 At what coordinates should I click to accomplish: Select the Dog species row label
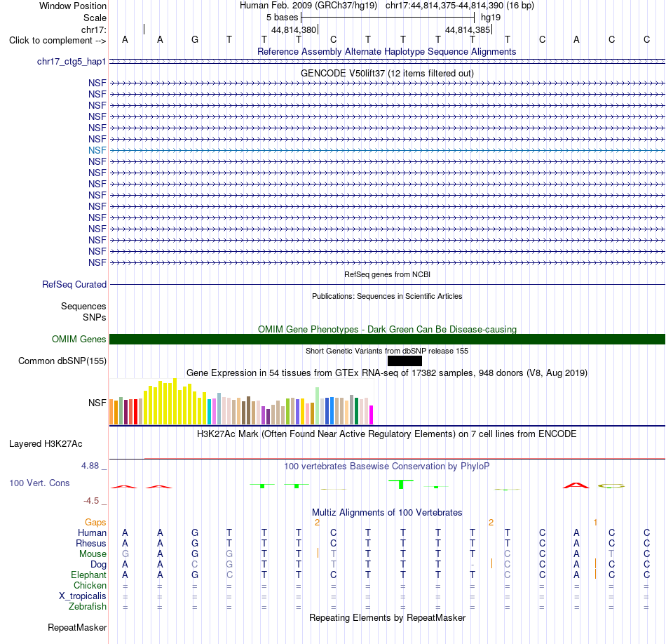coord(99,565)
